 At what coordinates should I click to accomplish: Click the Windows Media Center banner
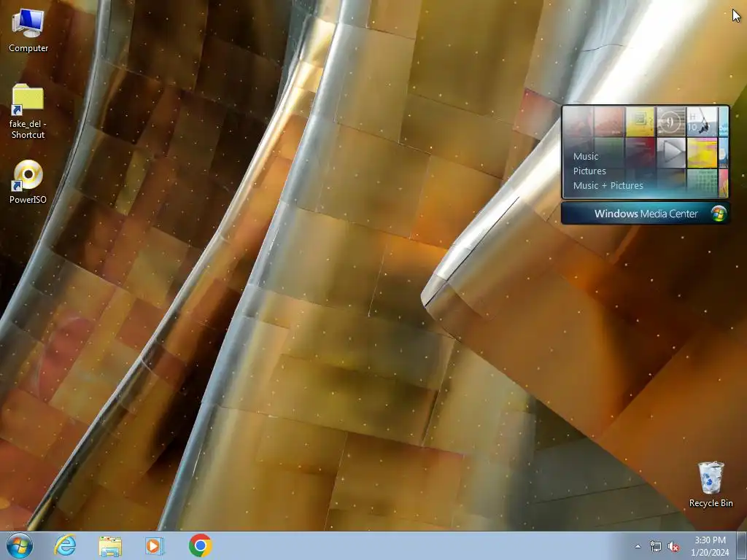pyautogui.click(x=645, y=214)
